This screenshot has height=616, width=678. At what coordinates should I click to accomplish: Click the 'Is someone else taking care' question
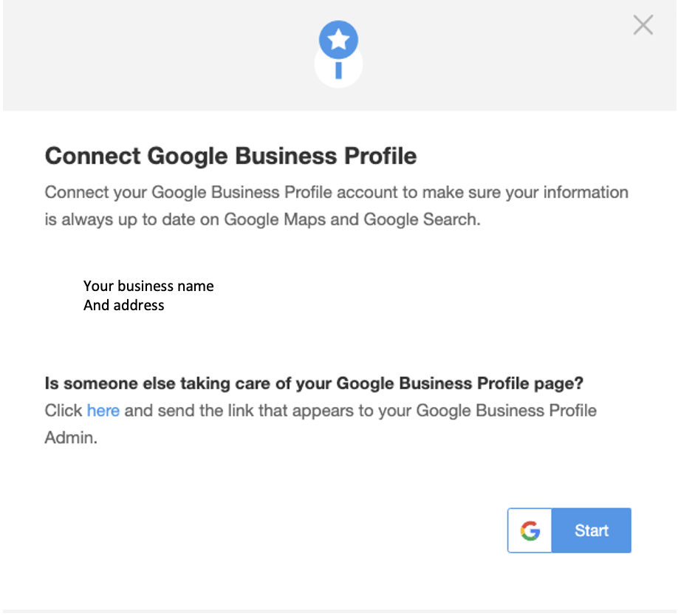[x=314, y=383]
